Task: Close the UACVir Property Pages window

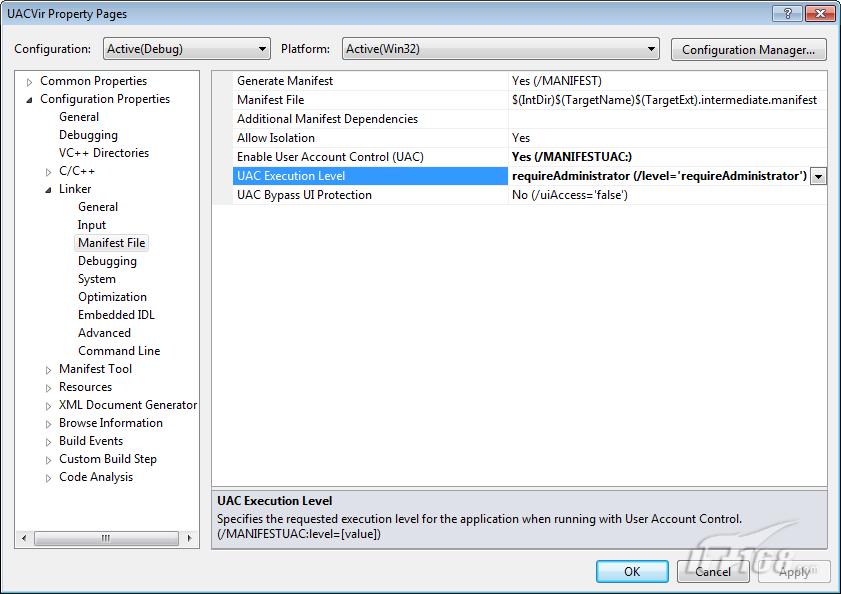Action: (820, 13)
